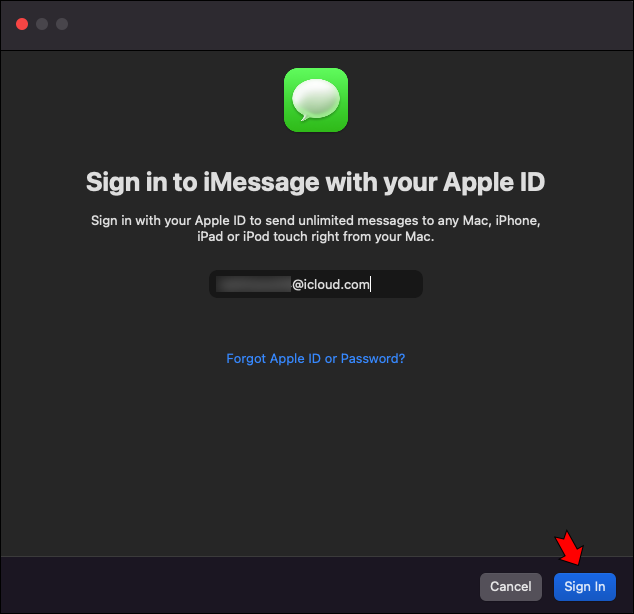Click the blue Sign In button

pyautogui.click(x=585, y=587)
